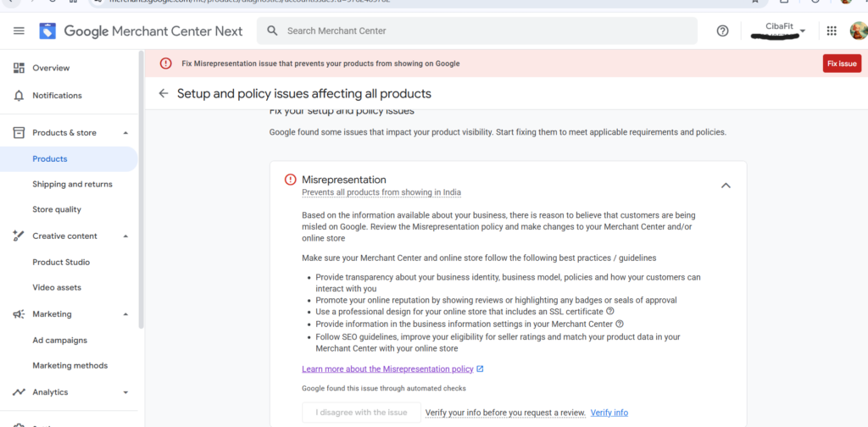
Task: Click into Search Merchant Center field
Action: (x=476, y=31)
